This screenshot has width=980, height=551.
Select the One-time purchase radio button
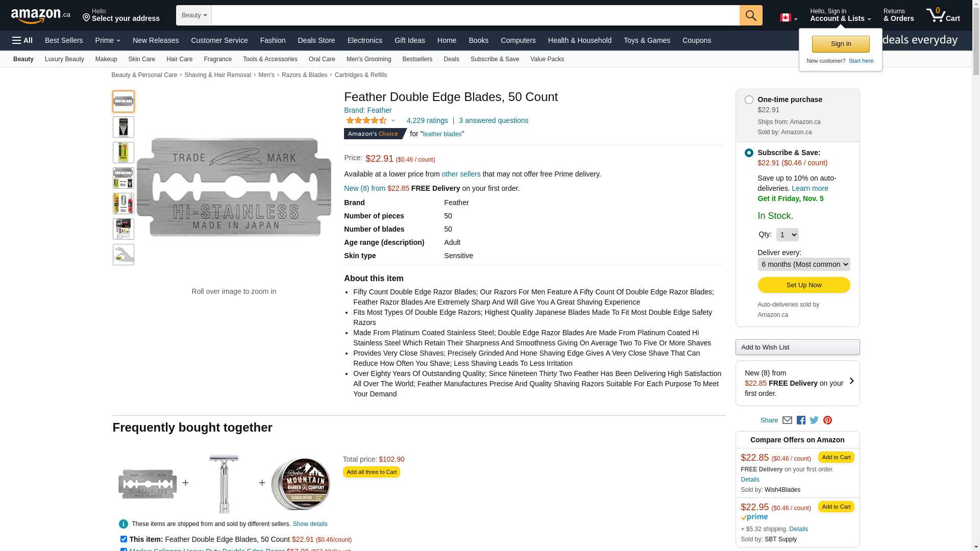click(x=749, y=100)
